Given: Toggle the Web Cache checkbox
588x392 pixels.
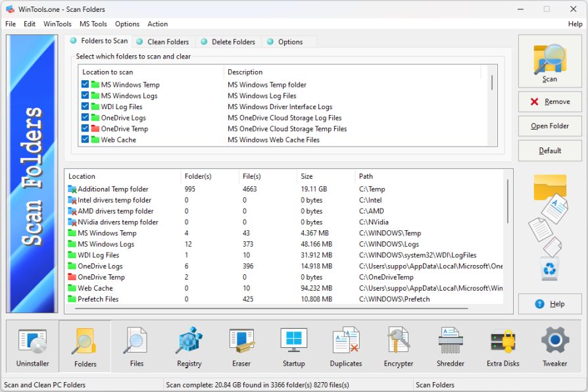Looking at the screenshot, I should pos(85,139).
